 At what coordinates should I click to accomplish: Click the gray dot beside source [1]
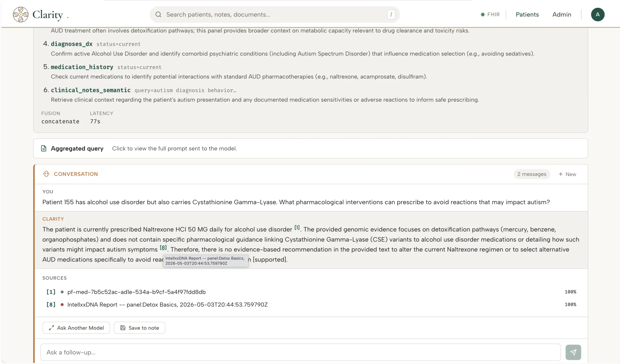(x=62, y=292)
